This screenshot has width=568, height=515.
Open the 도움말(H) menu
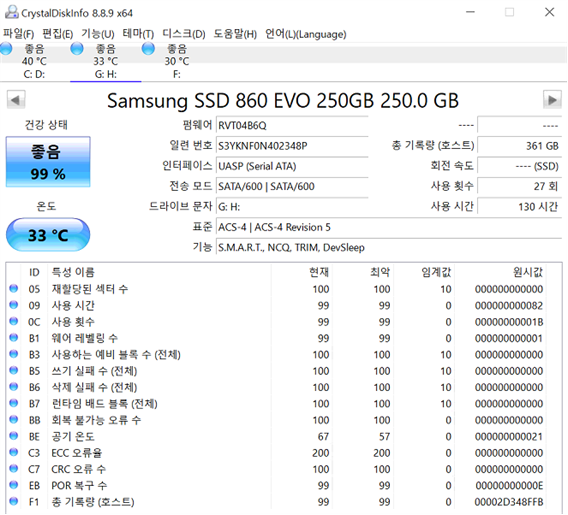(235, 34)
